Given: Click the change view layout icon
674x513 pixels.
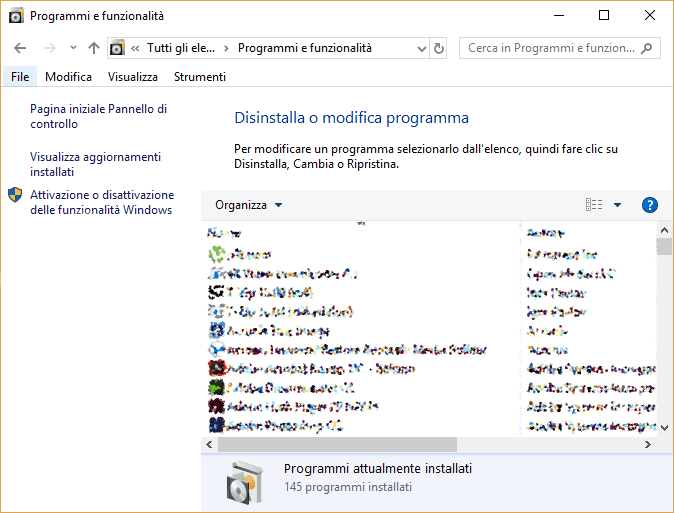Looking at the screenshot, I should point(594,205).
